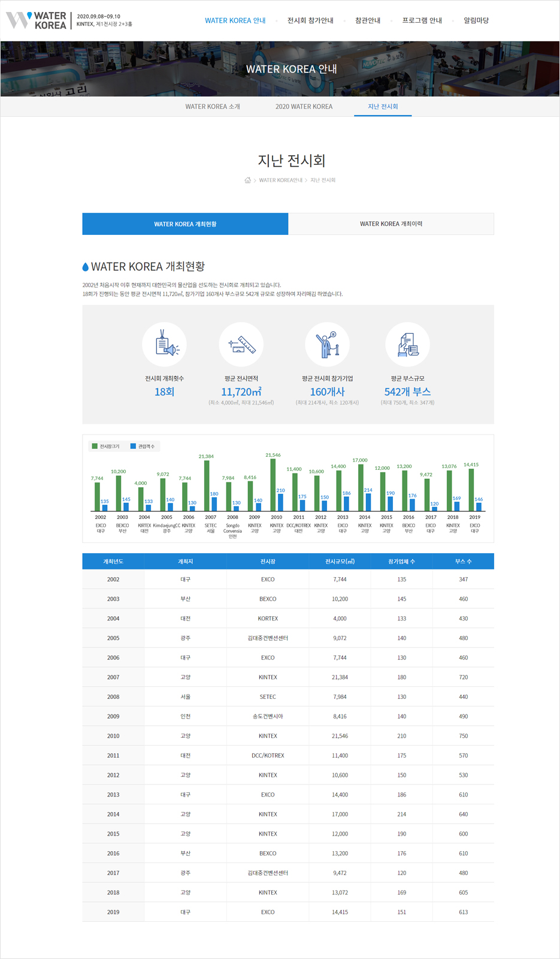Click DCC/KOTREX venue cell

(x=268, y=756)
